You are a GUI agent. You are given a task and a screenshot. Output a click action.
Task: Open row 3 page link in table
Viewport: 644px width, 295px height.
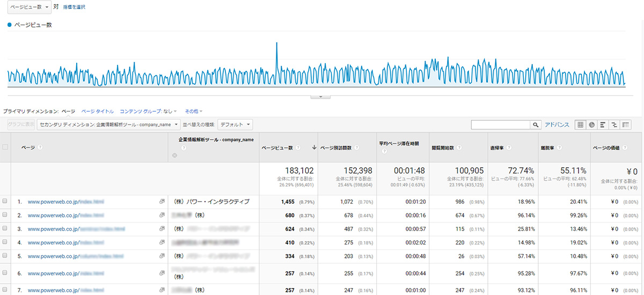(x=76, y=229)
